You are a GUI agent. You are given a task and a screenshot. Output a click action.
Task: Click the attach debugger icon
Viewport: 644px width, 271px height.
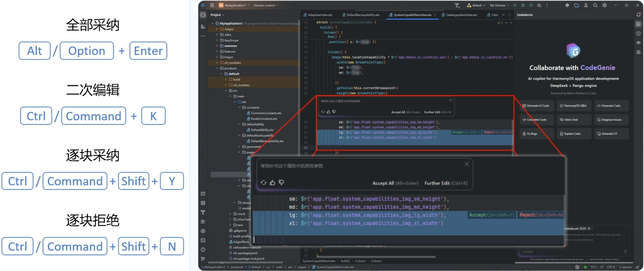point(539,5)
